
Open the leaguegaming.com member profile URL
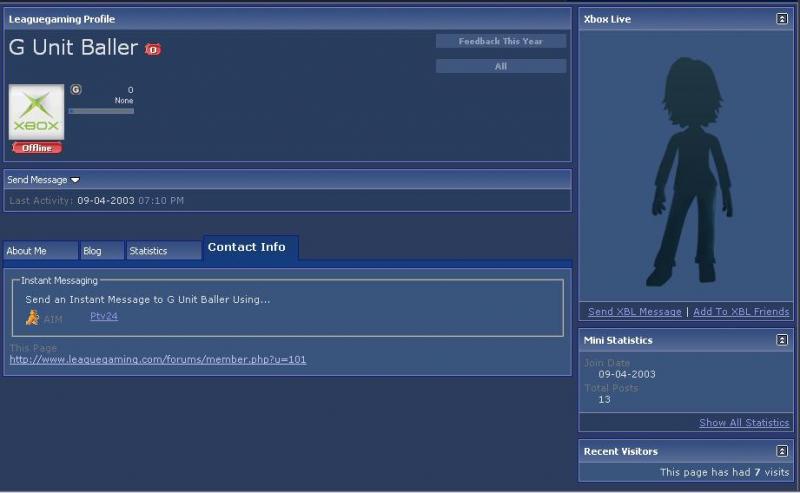click(158, 359)
